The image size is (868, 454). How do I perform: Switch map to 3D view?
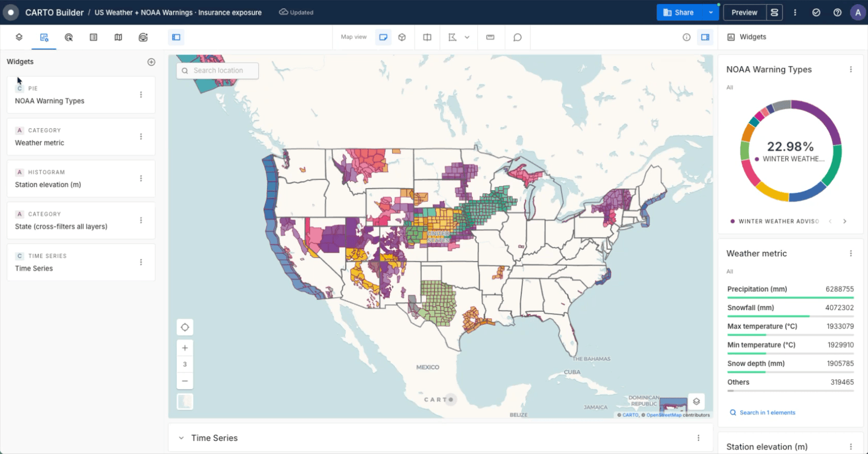402,37
